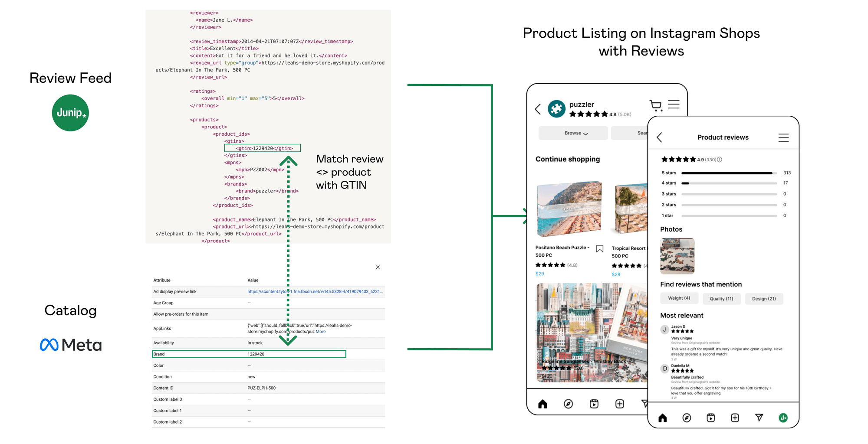Go back from the Product reviews screen

coord(659,137)
